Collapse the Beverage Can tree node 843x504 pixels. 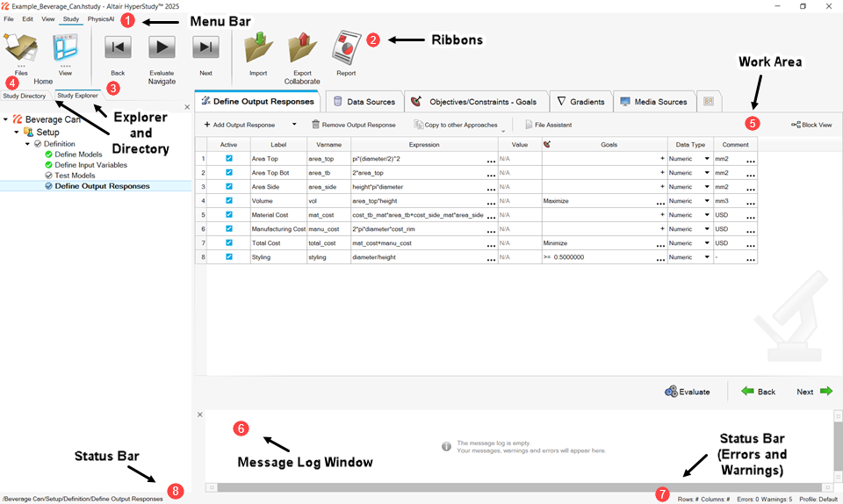[6, 119]
